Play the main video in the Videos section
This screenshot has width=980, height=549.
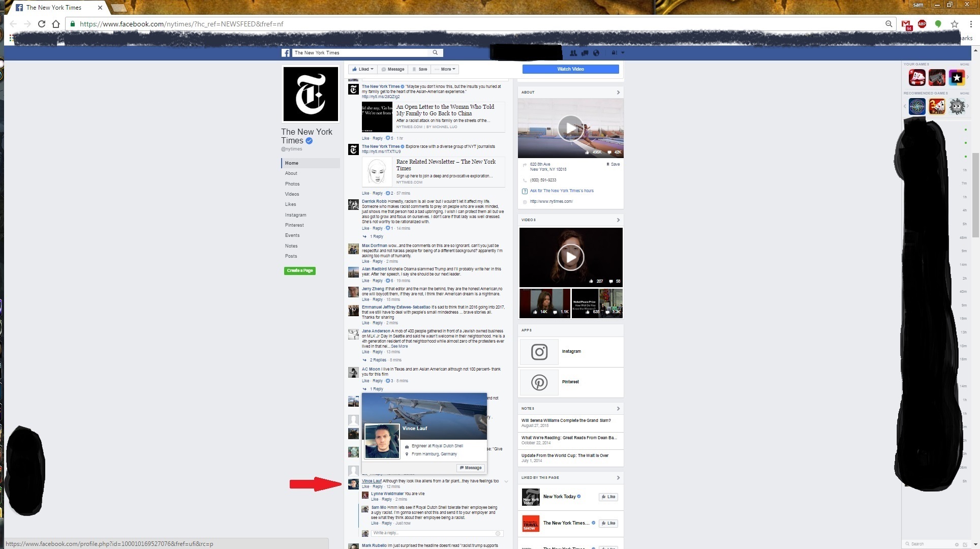pyautogui.click(x=570, y=257)
